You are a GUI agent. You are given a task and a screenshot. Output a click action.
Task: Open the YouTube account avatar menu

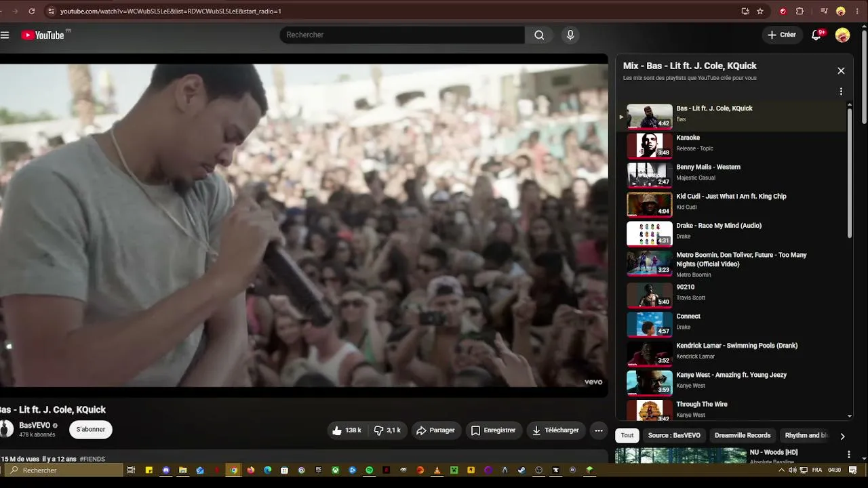[842, 35]
